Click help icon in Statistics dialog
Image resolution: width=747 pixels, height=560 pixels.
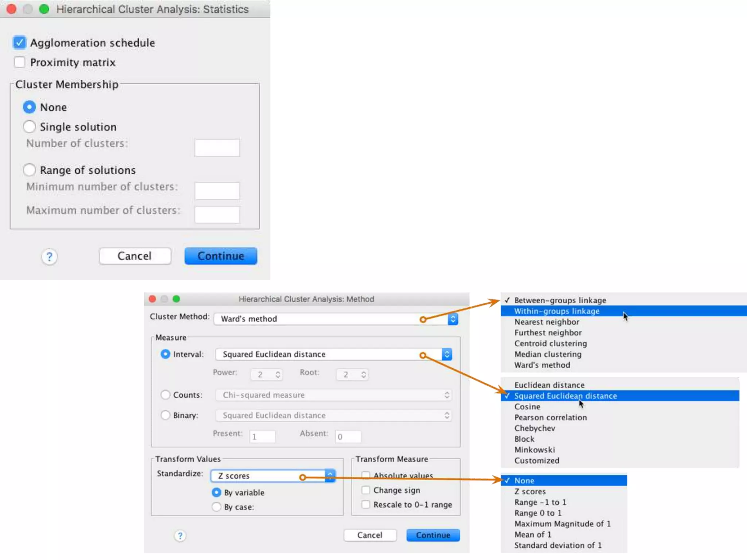pos(49,257)
